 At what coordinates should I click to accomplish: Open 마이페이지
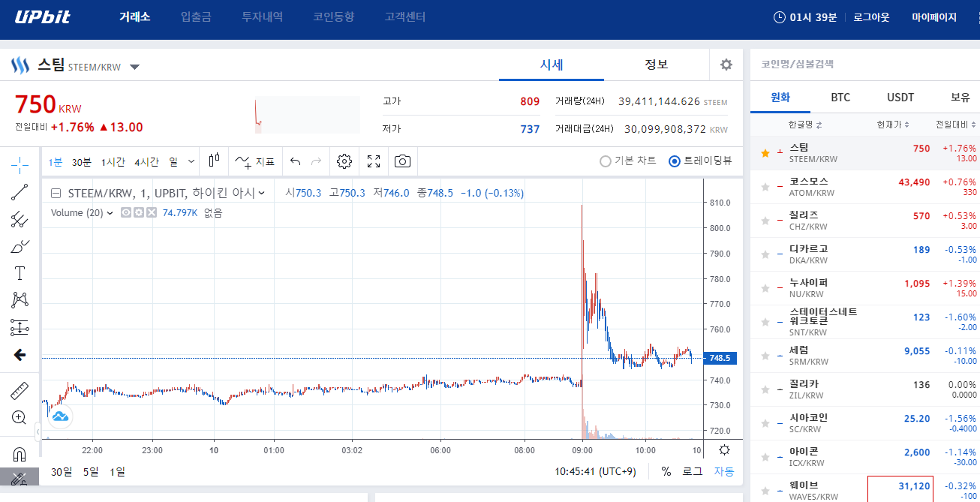click(934, 17)
